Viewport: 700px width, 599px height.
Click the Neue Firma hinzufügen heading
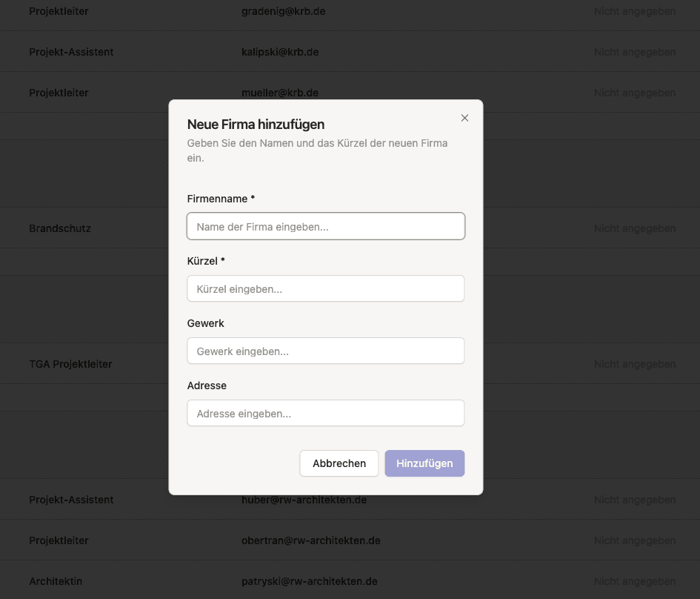[x=256, y=125]
